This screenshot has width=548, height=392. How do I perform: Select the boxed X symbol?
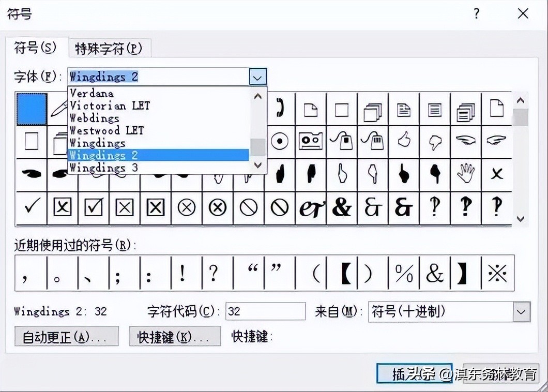pos(62,208)
